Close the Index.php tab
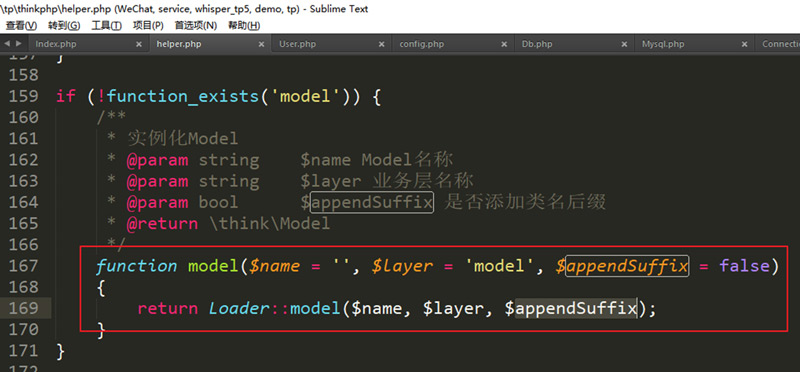This screenshot has width=800, height=372. (139, 44)
